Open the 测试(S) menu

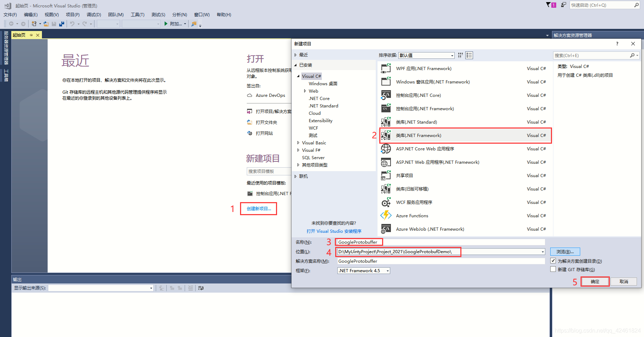[158, 14]
